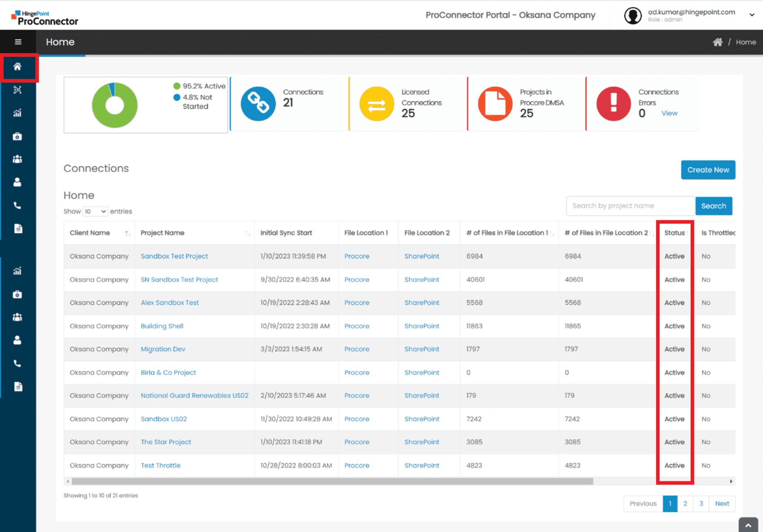Image resolution: width=763 pixels, height=532 pixels.
Task: Click the scrollbar left arrow
Action: coord(68,481)
